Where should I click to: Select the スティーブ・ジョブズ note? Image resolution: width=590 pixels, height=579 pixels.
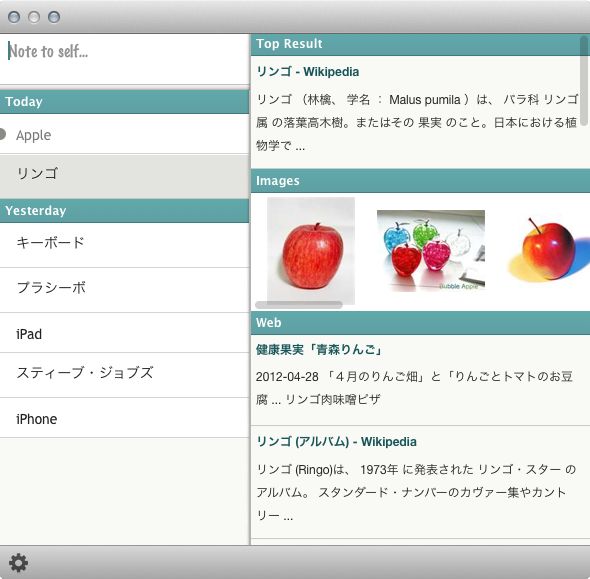click(125, 375)
